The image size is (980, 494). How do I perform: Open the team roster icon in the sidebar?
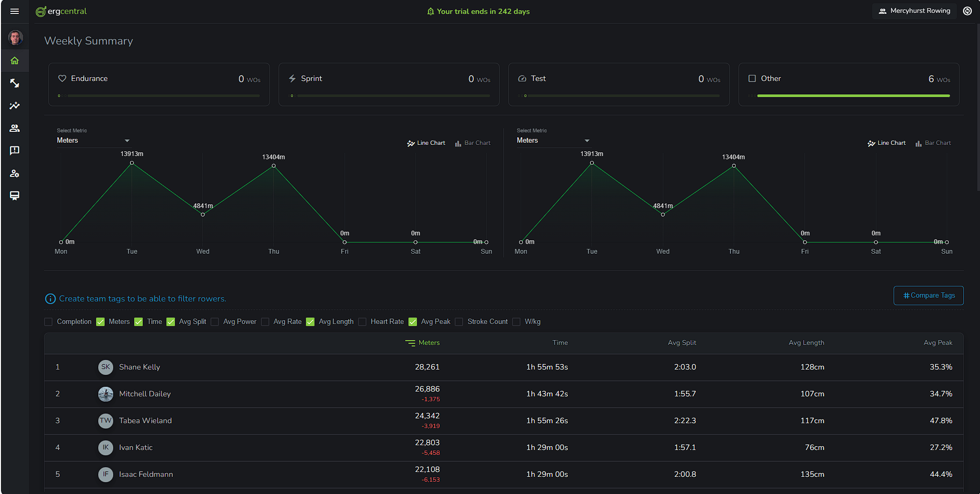[x=14, y=128]
